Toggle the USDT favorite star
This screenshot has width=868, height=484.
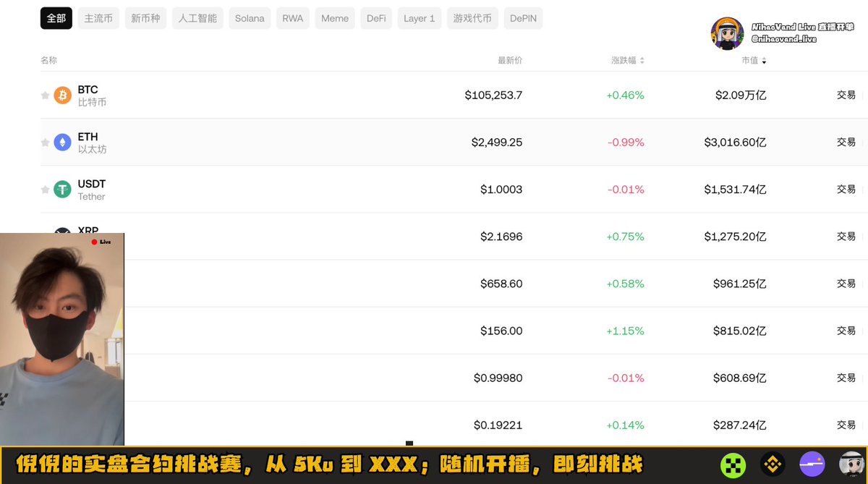point(45,190)
